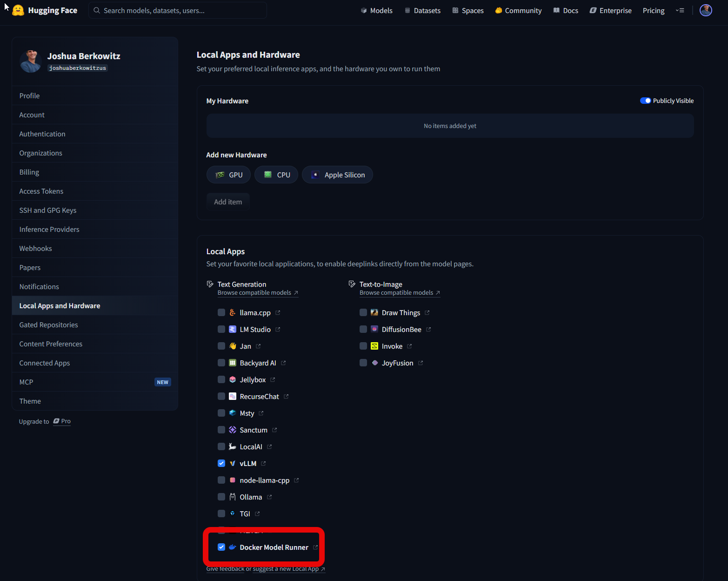Choose Apple Silicon hardware type
This screenshot has width=728, height=581.
tap(337, 175)
